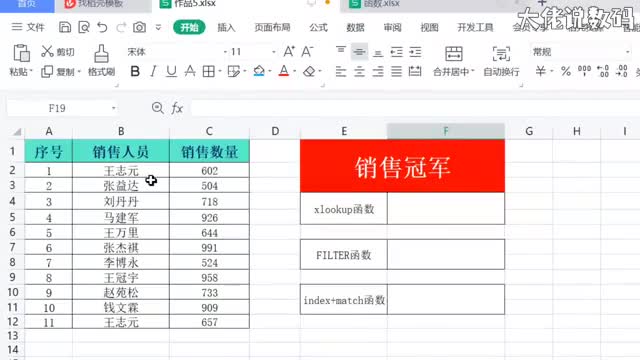Switch to 公式 tab
The image size is (640, 360).
pos(318,27)
